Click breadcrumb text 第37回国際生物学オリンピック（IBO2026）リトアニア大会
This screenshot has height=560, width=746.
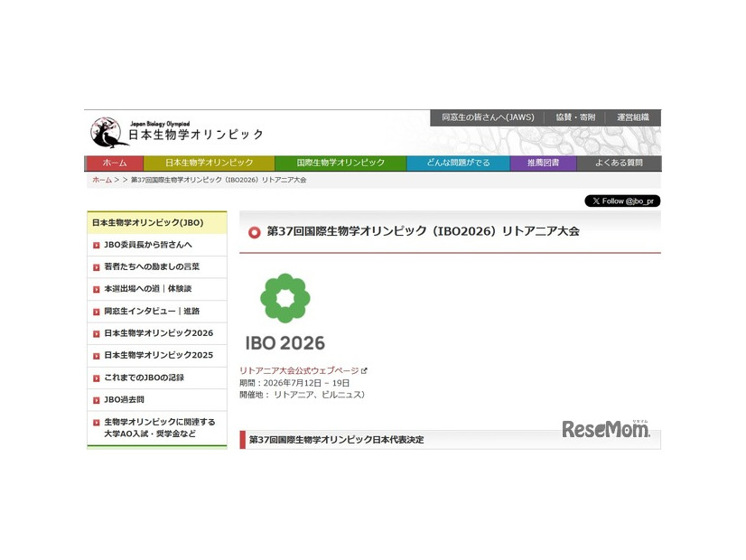pos(219,180)
